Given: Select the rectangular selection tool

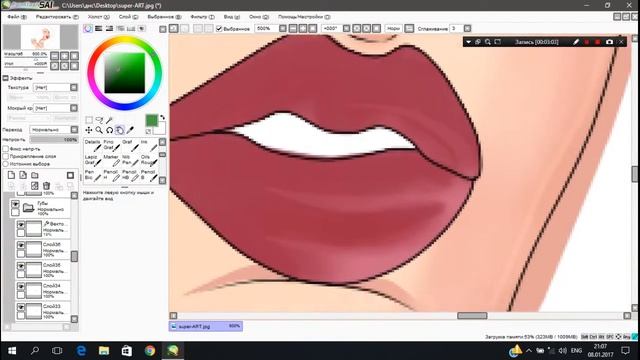Looking at the screenshot, I should (x=89, y=120).
